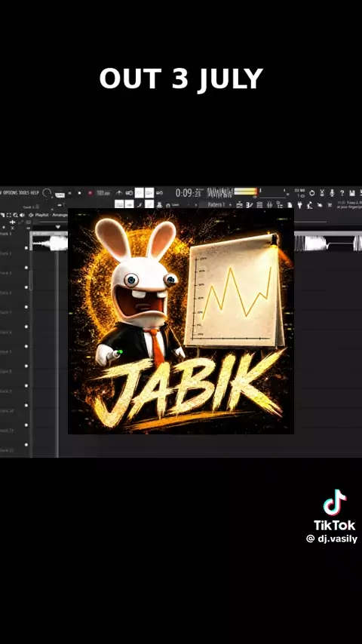362x644 pixels.
Task: Save the project with the floppy disk icon
Action: coord(351,193)
